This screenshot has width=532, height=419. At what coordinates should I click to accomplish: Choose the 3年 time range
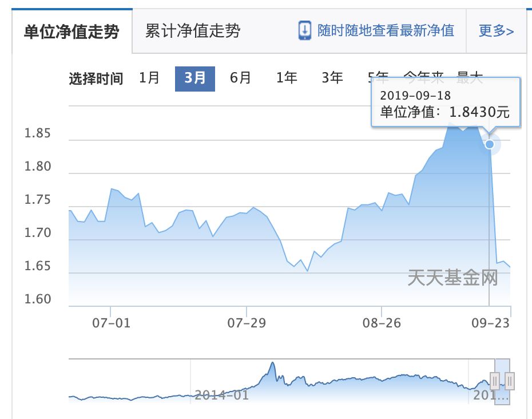click(332, 78)
